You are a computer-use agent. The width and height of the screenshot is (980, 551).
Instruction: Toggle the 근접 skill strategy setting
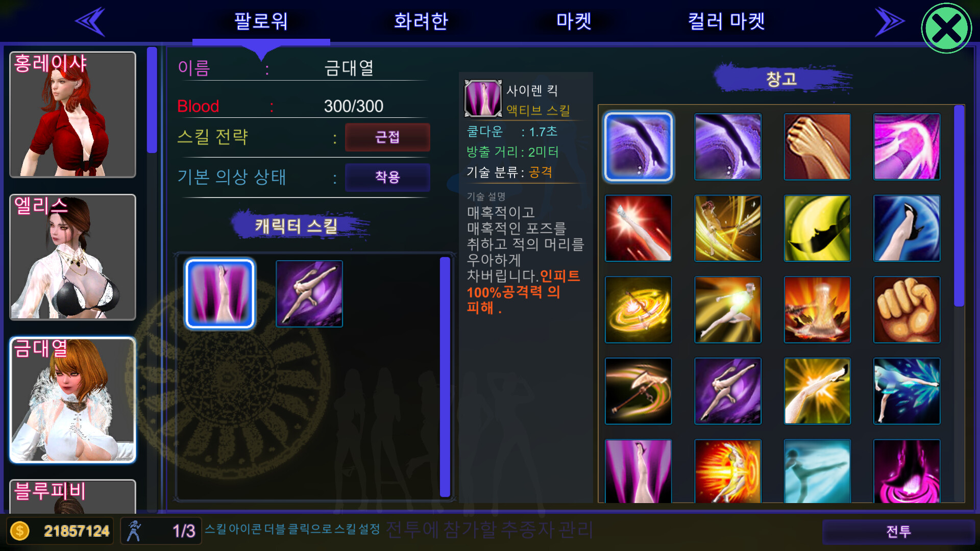(x=387, y=137)
